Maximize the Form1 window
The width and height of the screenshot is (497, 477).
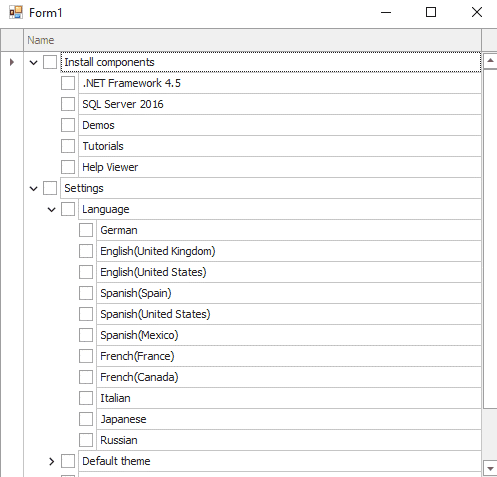coord(431,13)
